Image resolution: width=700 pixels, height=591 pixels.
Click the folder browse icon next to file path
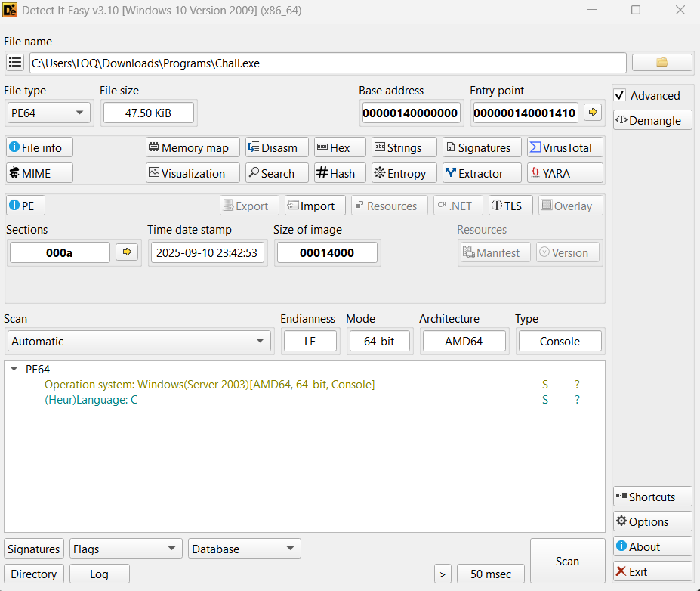tap(661, 63)
